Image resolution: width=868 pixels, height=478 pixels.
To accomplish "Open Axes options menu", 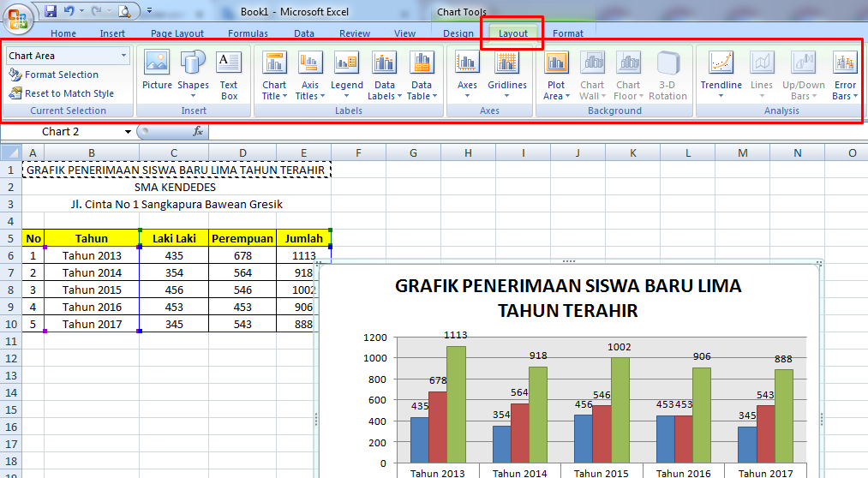I will pos(467,75).
